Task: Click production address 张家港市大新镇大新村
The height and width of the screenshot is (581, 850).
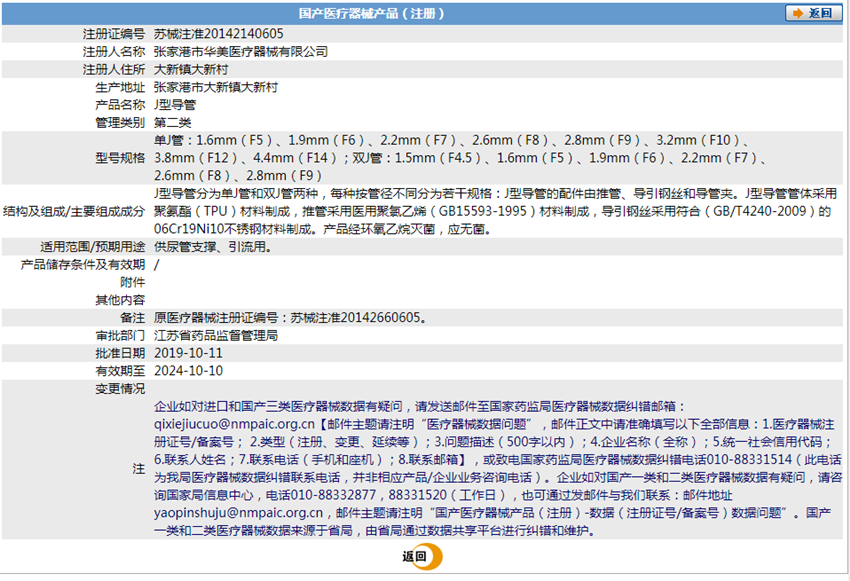Action: 216,87
